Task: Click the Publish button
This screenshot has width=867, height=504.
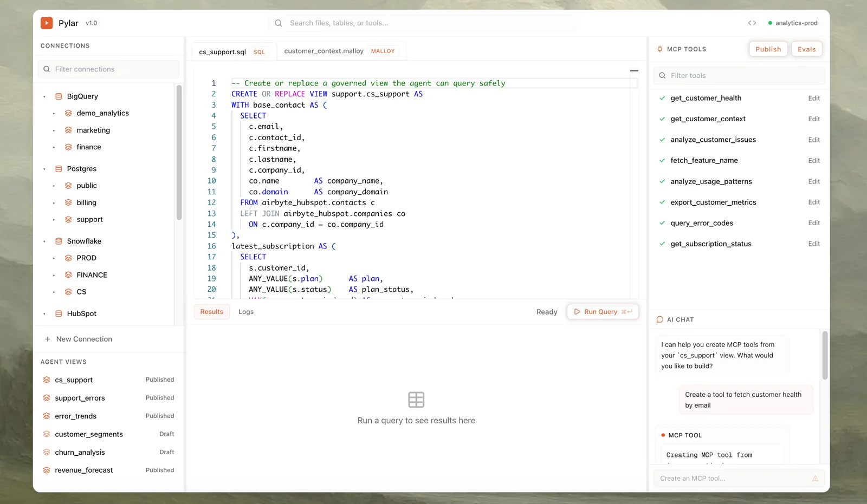Action: [768, 49]
